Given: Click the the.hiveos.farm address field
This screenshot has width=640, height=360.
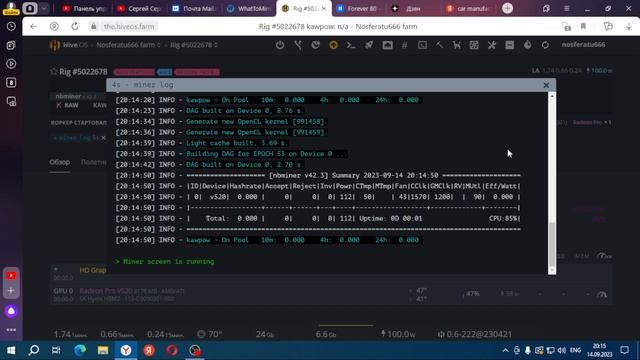Looking at the screenshot, I should (129, 27).
